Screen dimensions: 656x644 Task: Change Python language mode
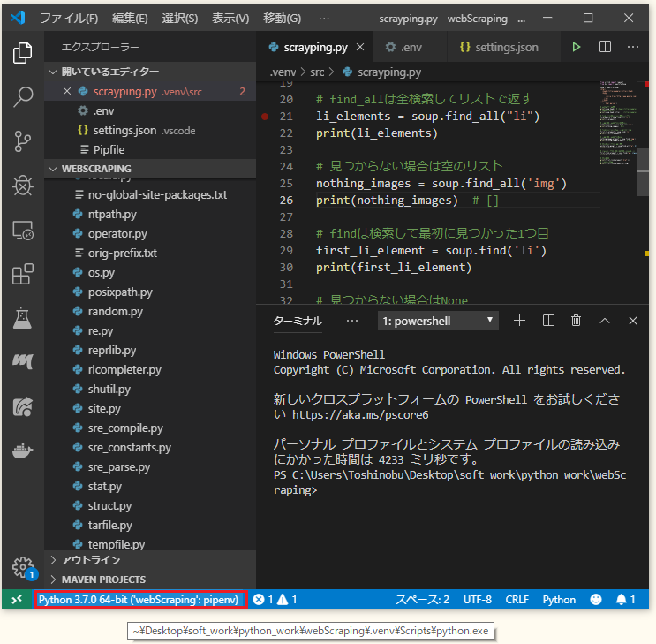coord(559,600)
